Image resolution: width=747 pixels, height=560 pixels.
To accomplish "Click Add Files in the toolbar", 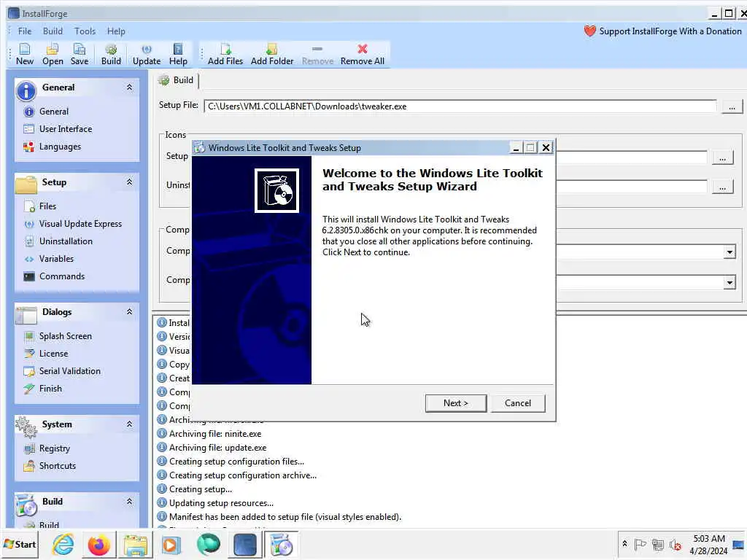I will (225, 54).
